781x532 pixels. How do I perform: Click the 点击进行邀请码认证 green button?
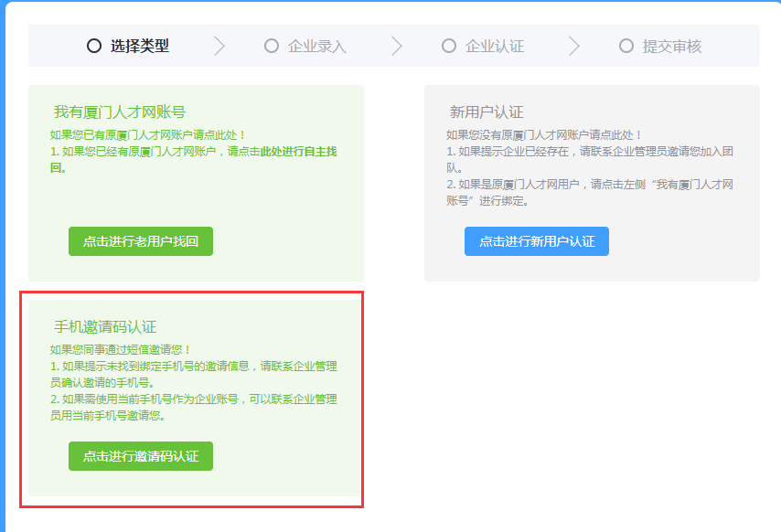click(141, 456)
